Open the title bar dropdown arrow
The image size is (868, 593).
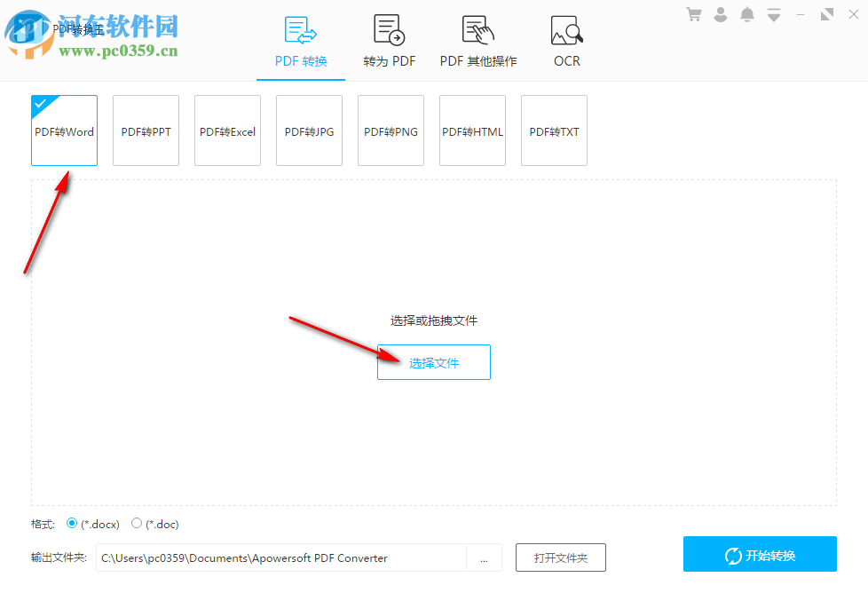click(773, 14)
